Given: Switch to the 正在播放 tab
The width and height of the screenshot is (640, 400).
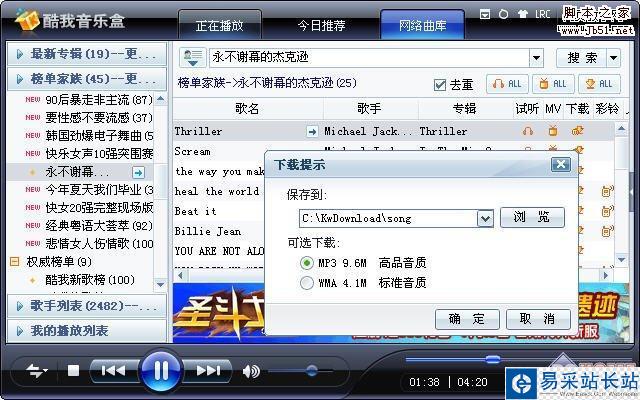Looking at the screenshot, I should click(219, 26).
